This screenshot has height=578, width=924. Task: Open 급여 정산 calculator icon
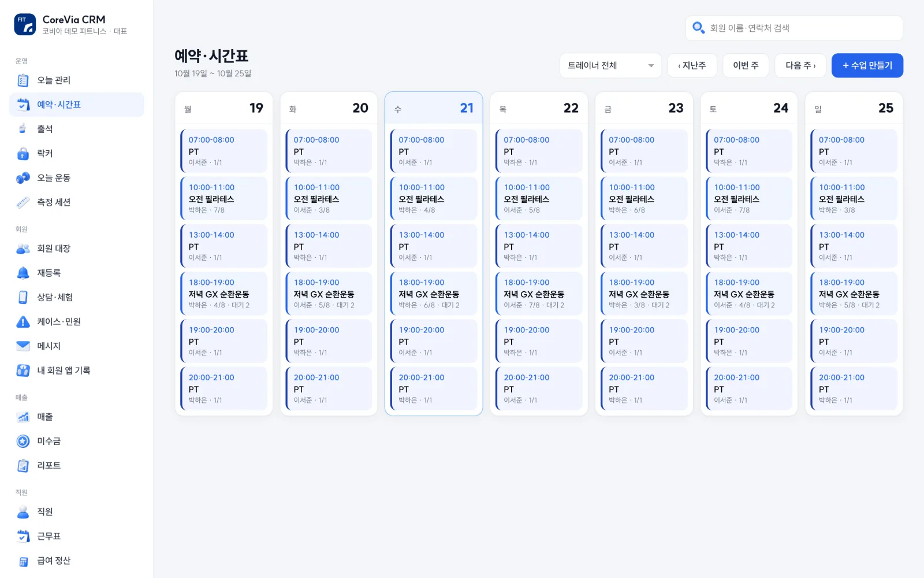point(23,561)
